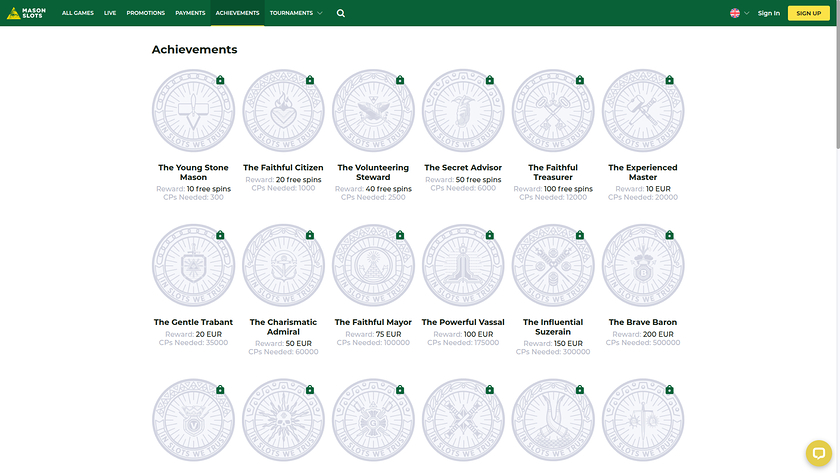The width and height of the screenshot is (840, 473).
Task: Click The Volunteering Steward badge
Action: (x=373, y=111)
